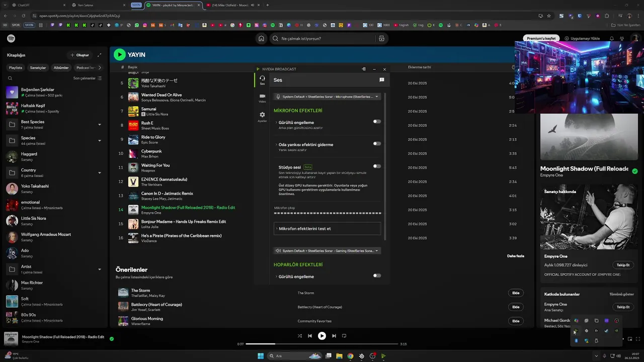Add The Storm with Ekle button
The image size is (644, 362).
516,293
